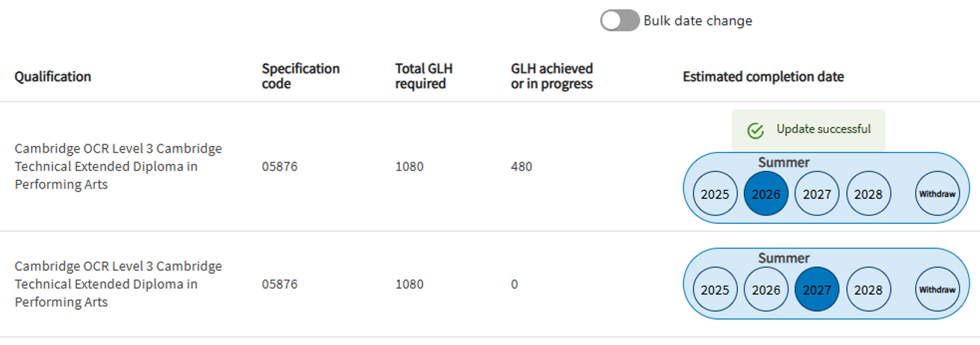
Task: Click the Total GLH required header
Action: 424,76
